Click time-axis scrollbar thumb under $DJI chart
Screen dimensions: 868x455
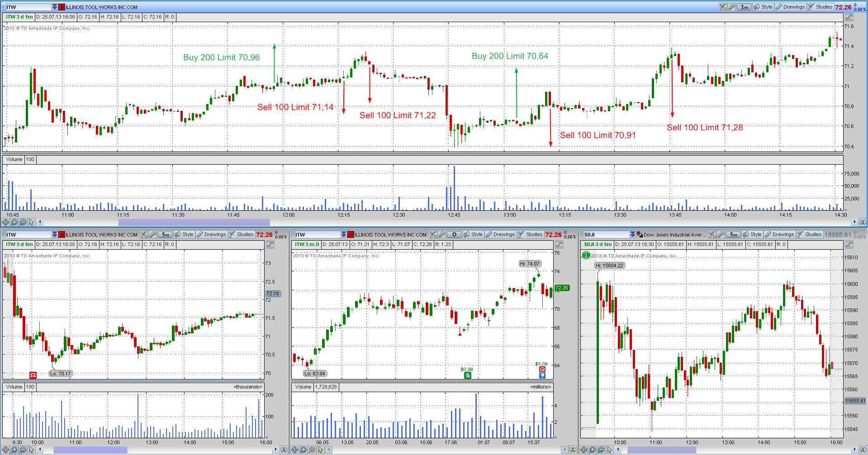coord(662,450)
